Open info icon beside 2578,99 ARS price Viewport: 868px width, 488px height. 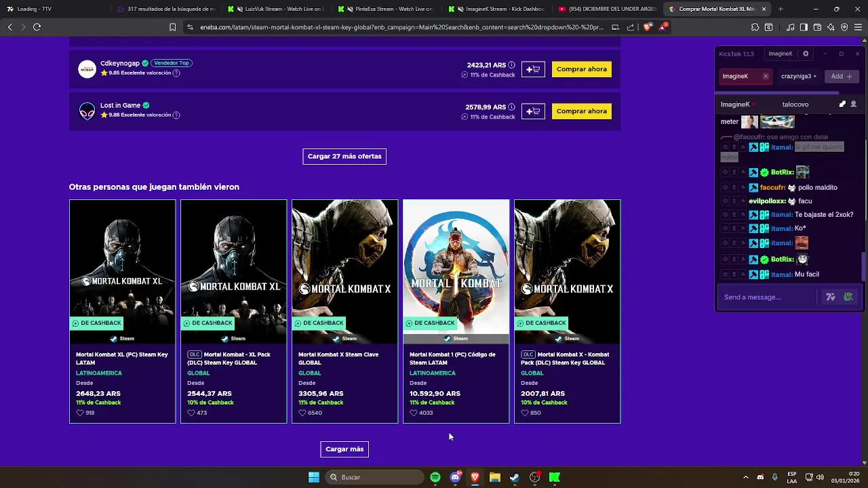coord(511,107)
